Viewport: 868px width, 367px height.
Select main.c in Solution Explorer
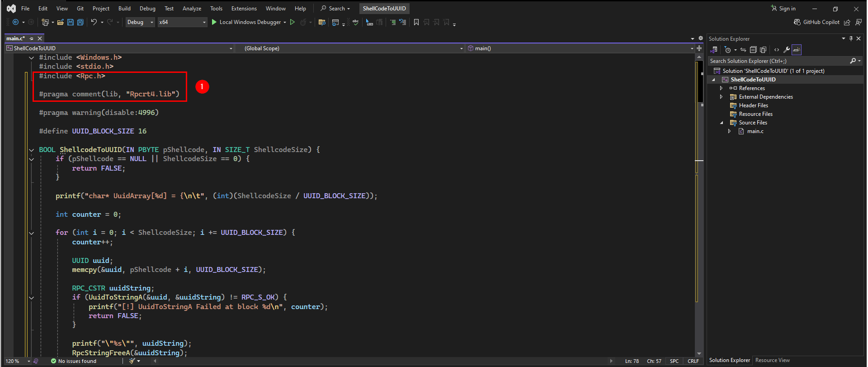pos(755,131)
